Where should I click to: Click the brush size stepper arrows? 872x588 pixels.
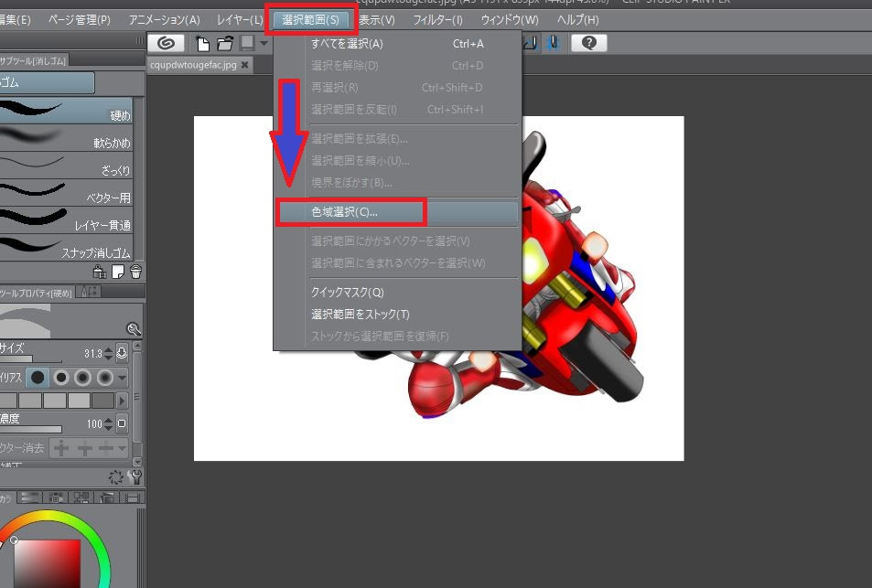pos(109,354)
